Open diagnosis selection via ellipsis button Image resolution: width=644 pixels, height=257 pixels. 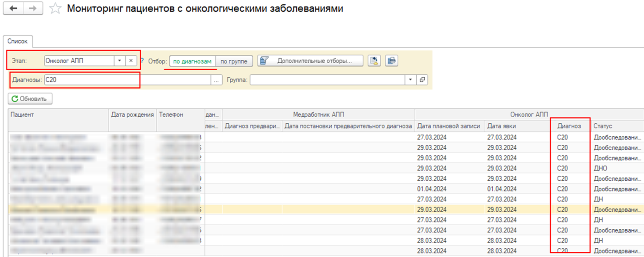tap(217, 80)
